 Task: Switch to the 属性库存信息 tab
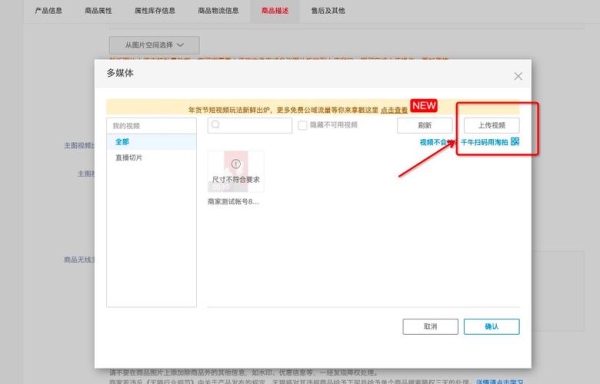tap(155, 11)
